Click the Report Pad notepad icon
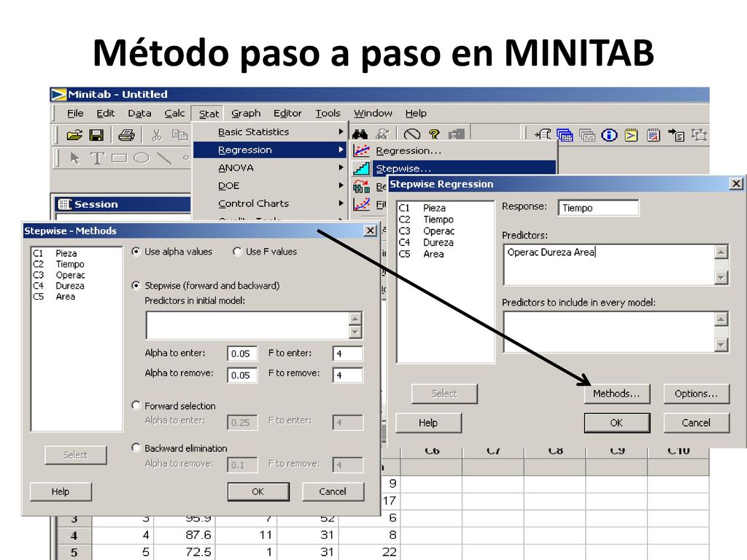 (x=654, y=135)
